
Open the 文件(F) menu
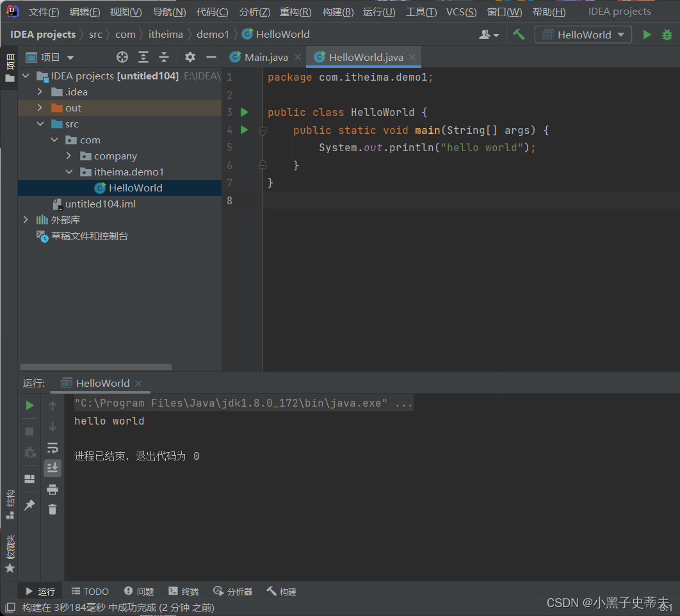tap(44, 12)
